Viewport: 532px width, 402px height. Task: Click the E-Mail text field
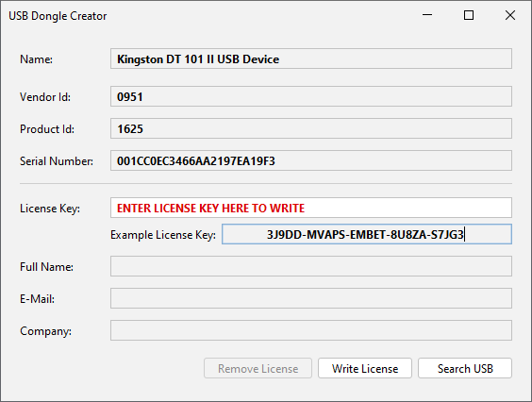[311, 298]
